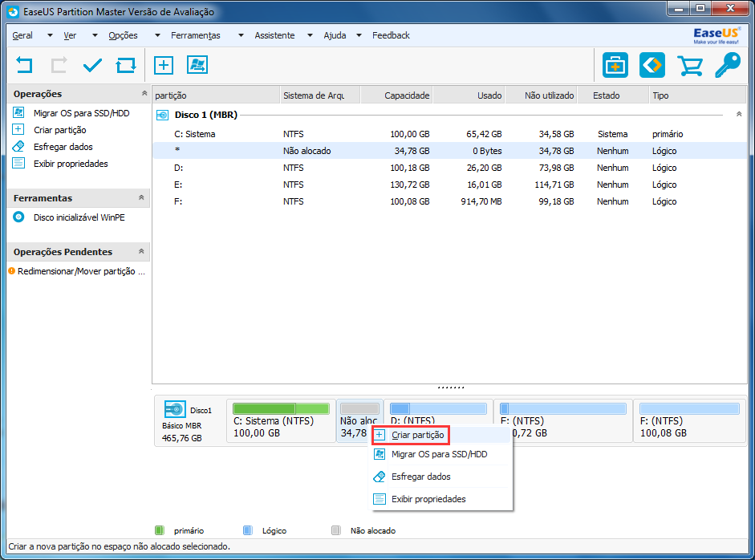Click Criar partição link in Operações panel
This screenshot has width=755, height=560.
click(59, 130)
